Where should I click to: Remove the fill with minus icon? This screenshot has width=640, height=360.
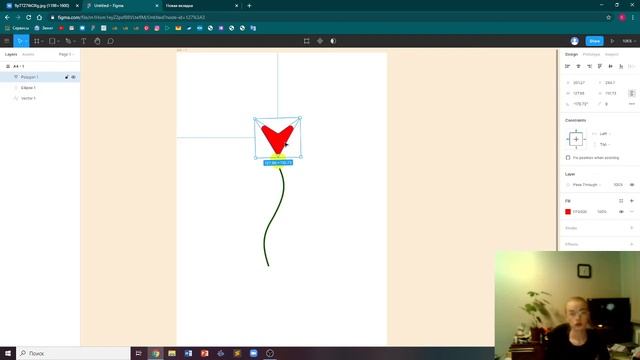pos(632,212)
